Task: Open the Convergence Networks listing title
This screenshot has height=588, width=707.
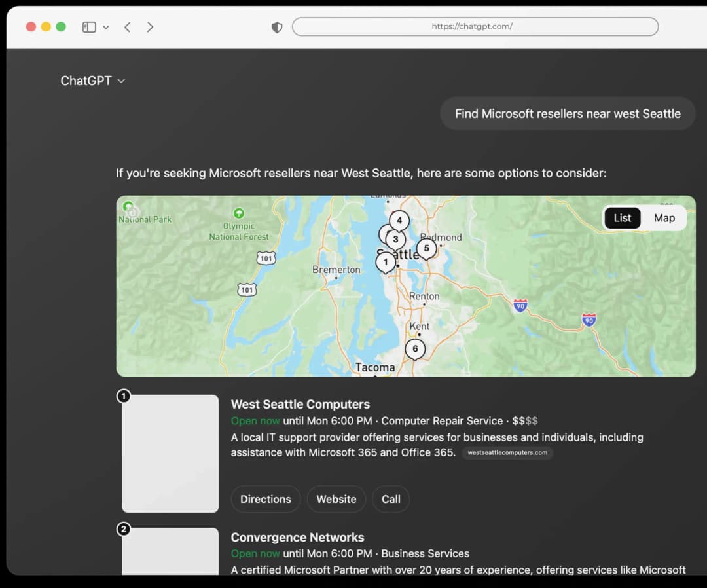Action: 297,537
